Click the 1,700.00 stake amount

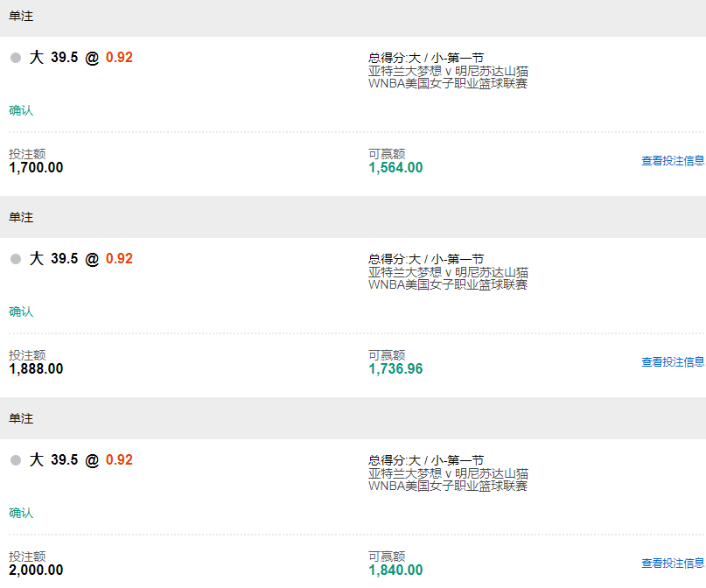pyautogui.click(x=36, y=168)
